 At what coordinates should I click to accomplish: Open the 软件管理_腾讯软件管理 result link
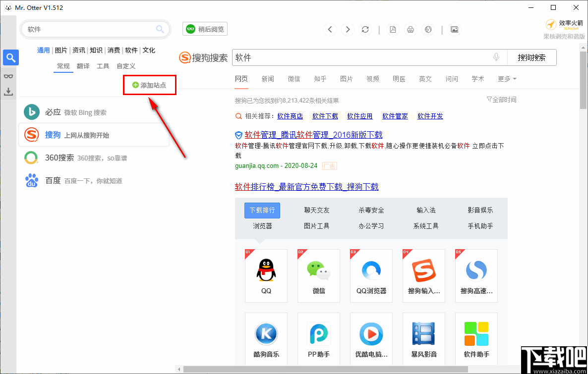[313, 135]
